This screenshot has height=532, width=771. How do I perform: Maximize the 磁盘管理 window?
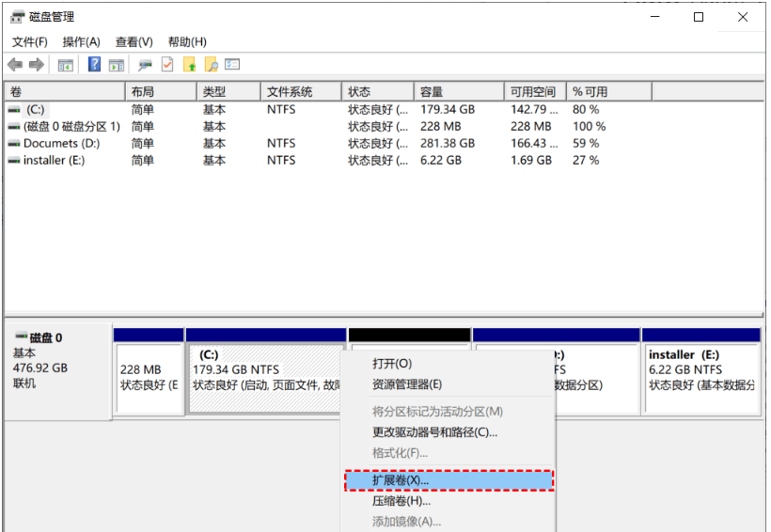coord(699,17)
